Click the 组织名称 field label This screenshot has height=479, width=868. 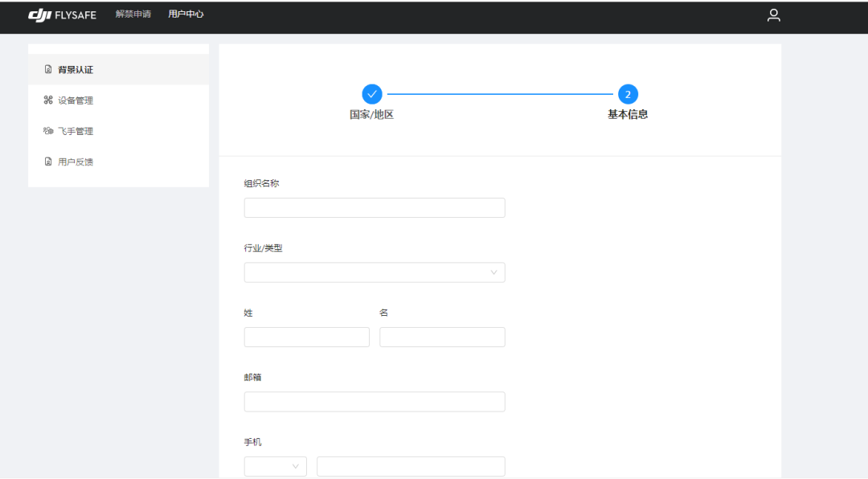coord(262,183)
